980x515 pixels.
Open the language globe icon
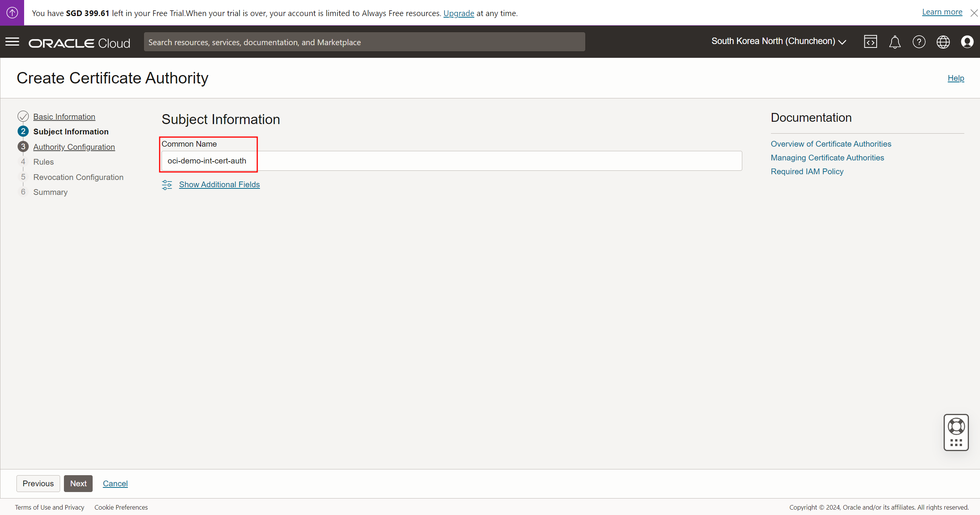click(943, 42)
